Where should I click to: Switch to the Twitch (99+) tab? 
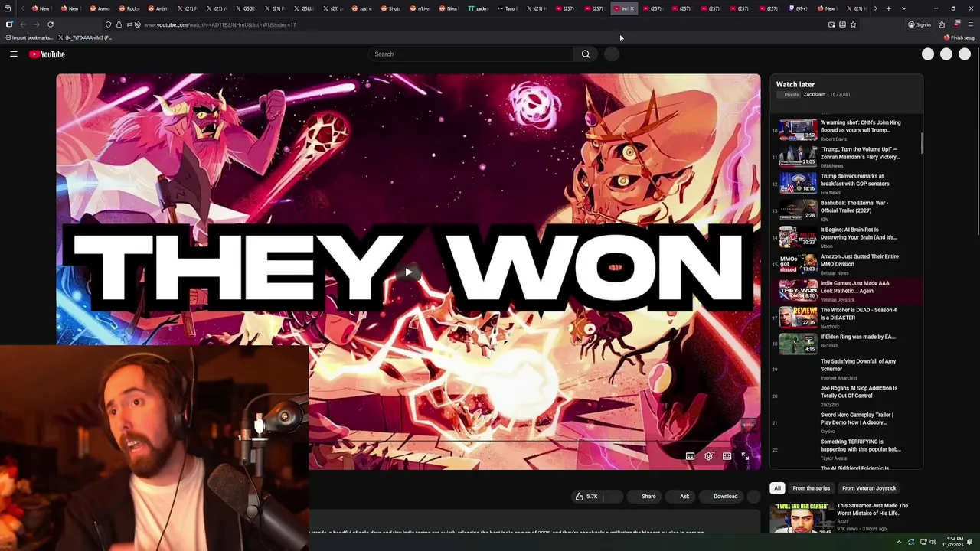click(799, 8)
